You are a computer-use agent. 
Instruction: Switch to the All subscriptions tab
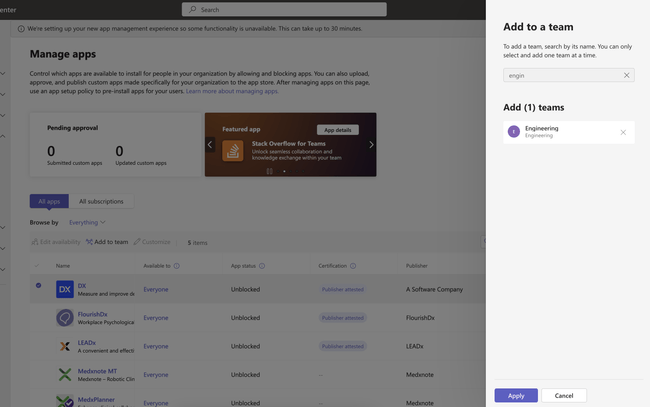(x=101, y=201)
